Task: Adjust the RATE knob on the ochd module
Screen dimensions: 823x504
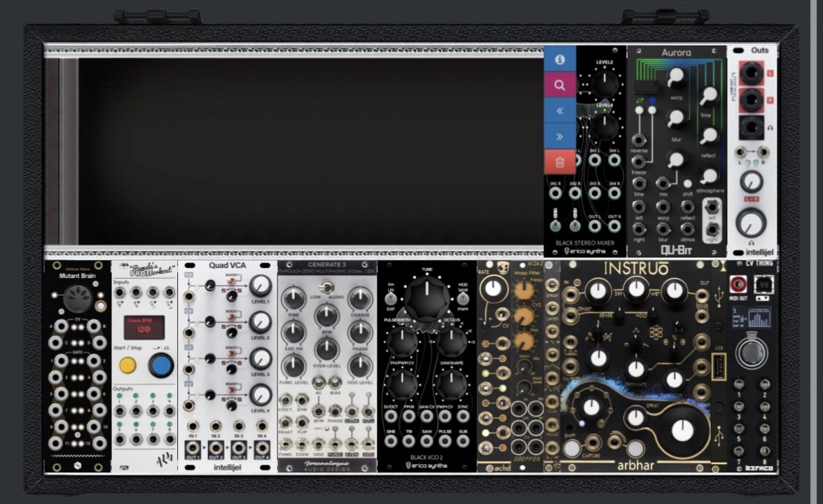Action: (492, 288)
